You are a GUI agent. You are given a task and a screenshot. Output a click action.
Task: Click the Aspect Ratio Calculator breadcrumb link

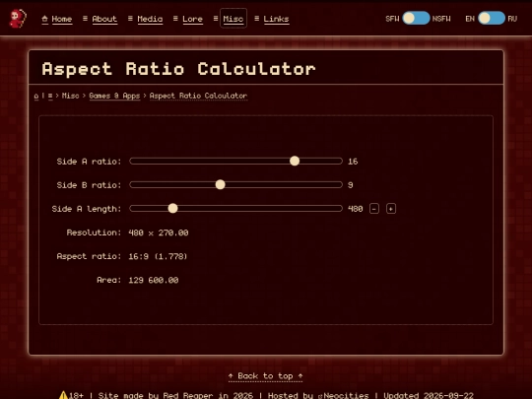pyautogui.click(x=198, y=96)
